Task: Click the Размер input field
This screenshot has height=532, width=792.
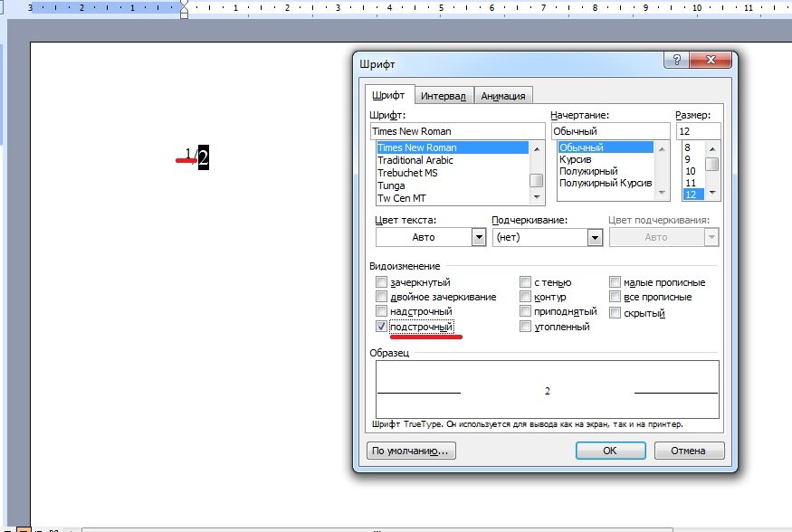Action: 698,131
